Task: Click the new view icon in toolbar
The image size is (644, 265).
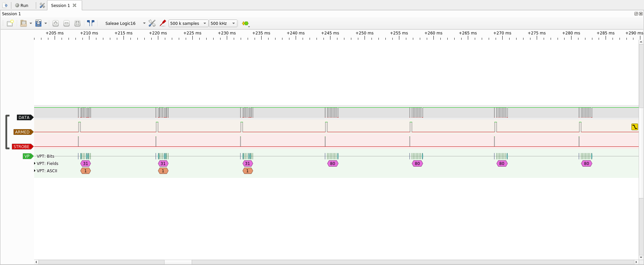Action: coord(10,23)
